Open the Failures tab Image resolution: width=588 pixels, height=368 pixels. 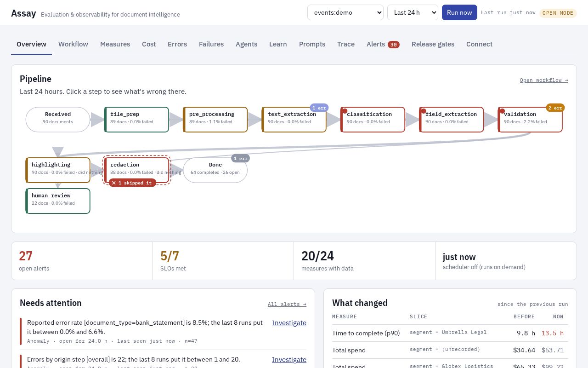(211, 44)
